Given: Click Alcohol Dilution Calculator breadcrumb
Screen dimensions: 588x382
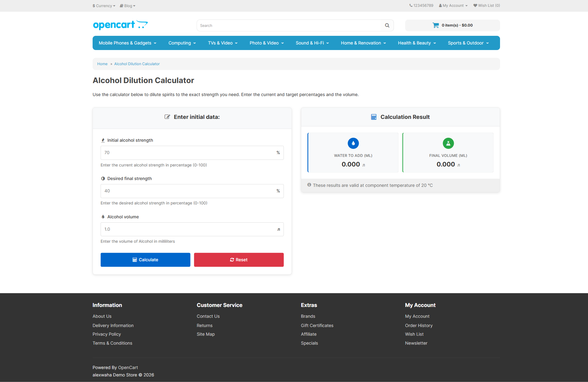Looking at the screenshot, I should [x=137, y=64].
